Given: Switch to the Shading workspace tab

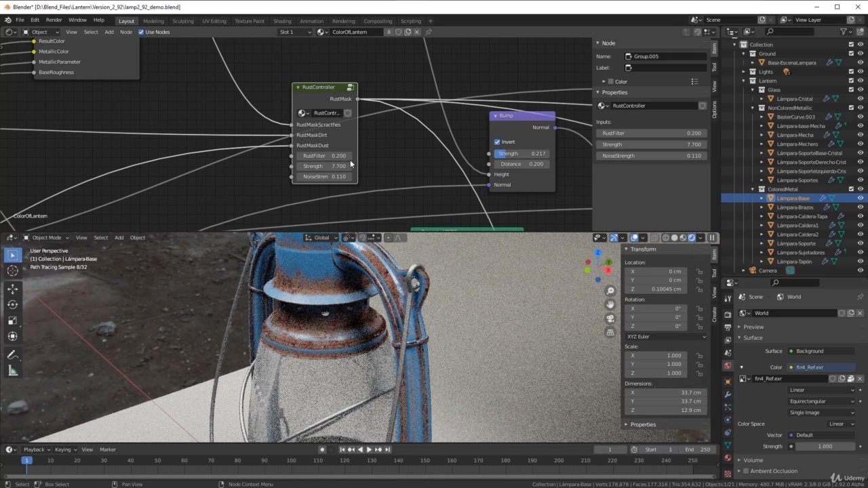Looking at the screenshot, I should point(282,21).
